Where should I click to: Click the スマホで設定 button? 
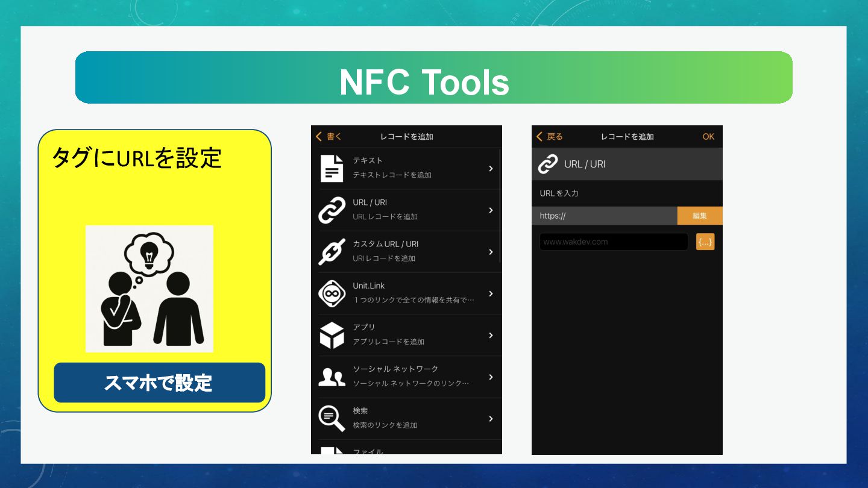(159, 383)
